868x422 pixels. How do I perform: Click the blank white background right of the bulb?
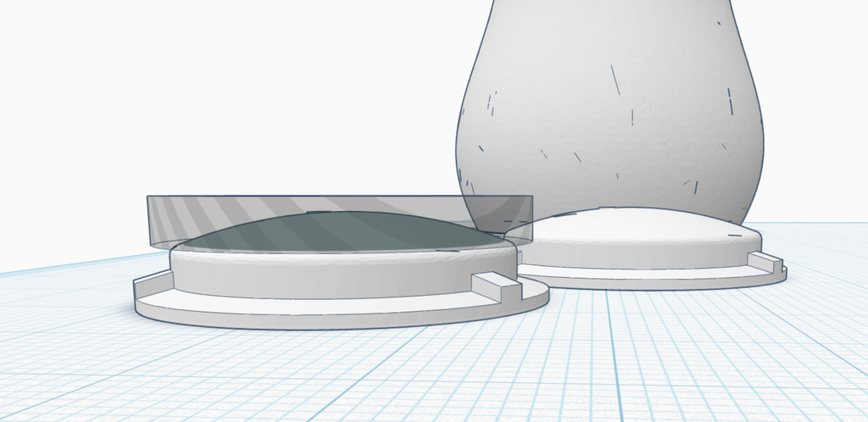click(814, 102)
